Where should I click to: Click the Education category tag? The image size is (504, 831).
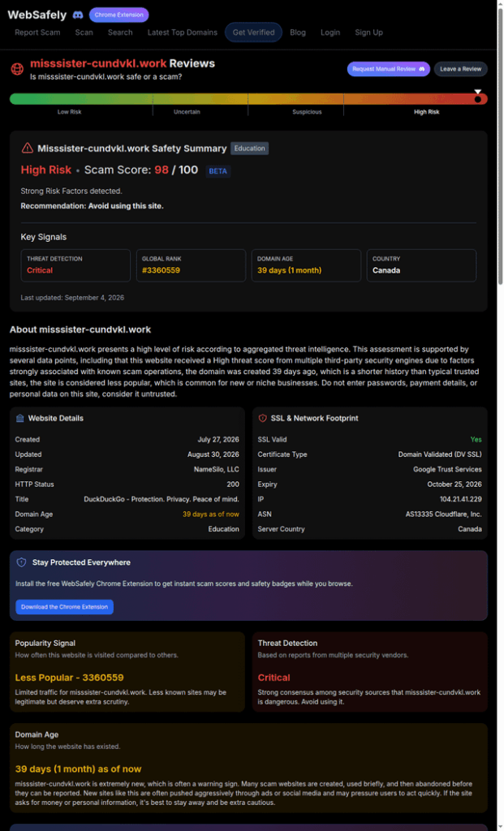coord(250,149)
